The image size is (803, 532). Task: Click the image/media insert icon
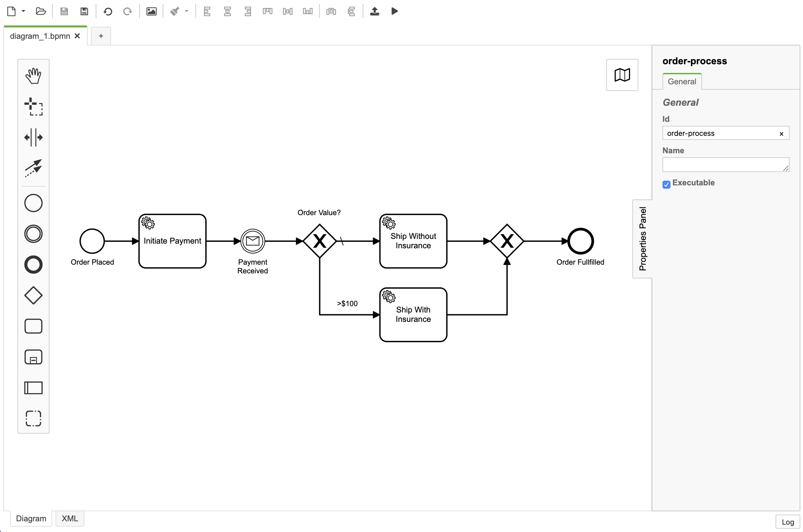[151, 11]
